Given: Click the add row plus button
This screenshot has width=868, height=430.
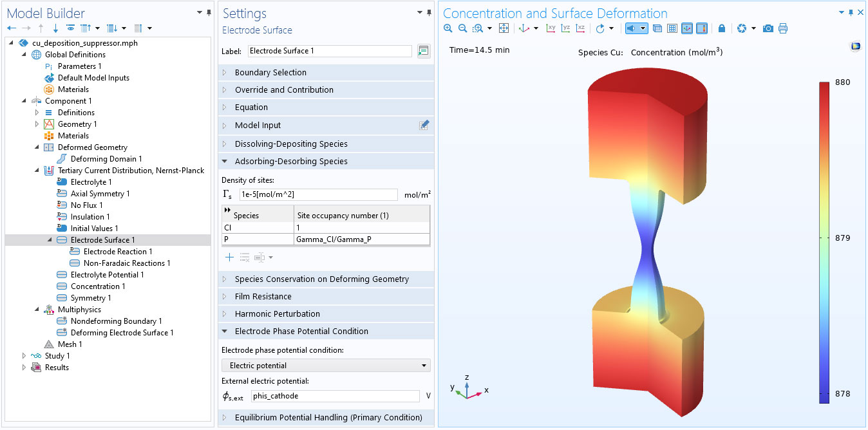Looking at the screenshot, I should (229, 257).
